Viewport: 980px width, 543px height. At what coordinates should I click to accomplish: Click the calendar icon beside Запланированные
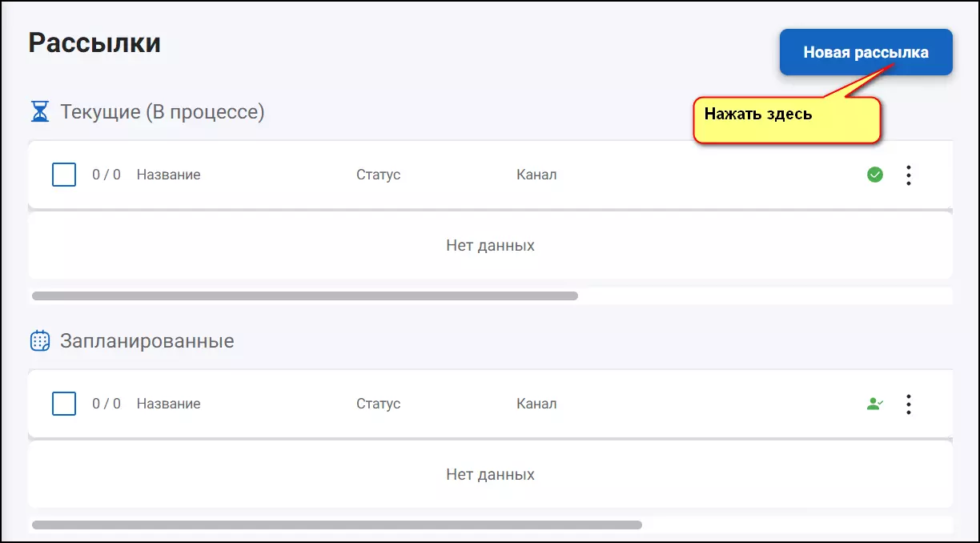[40, 341]
